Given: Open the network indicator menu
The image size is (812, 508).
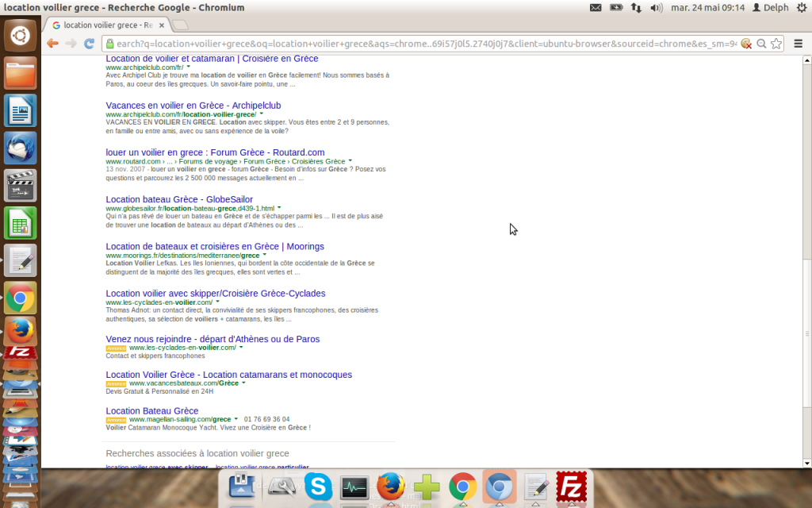Looking at the screenshot, I should (636, 8).
